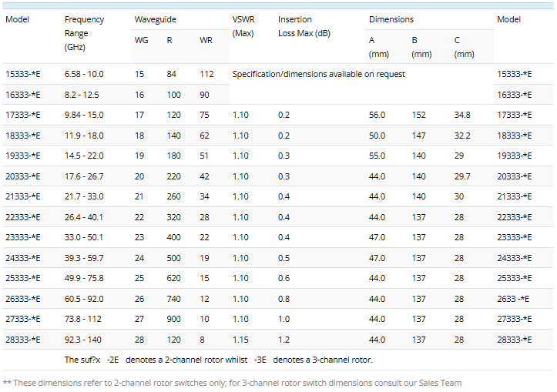
Task: Click the suffix note about 2-channel rotors
Action: tap(218, 360)
